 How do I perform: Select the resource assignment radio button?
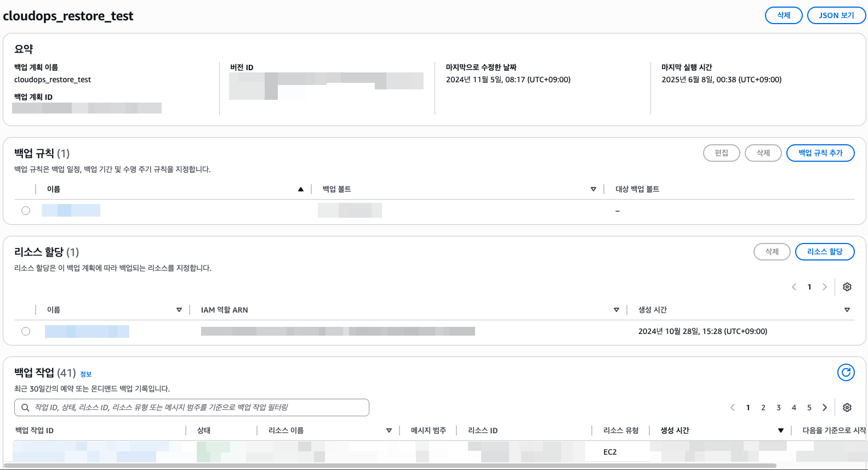coord(26,331)
